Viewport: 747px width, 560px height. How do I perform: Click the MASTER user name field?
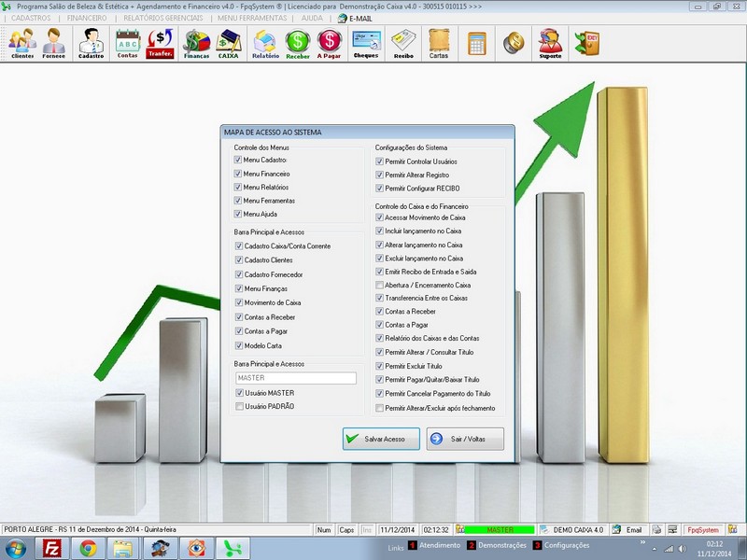point(295,378)
